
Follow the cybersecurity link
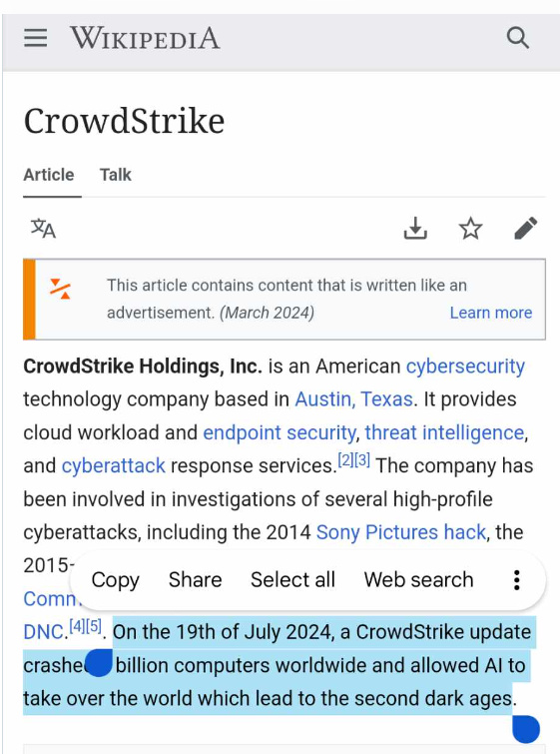click(x=465, y=367)
